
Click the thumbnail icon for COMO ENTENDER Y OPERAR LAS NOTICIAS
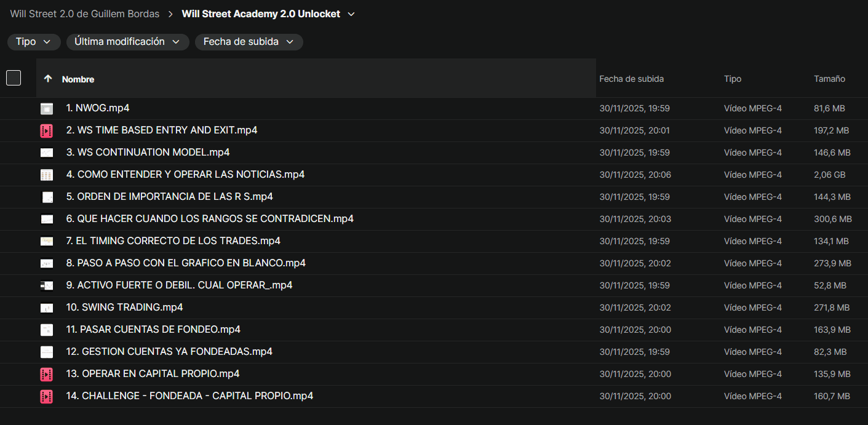[x=47, y=175]
